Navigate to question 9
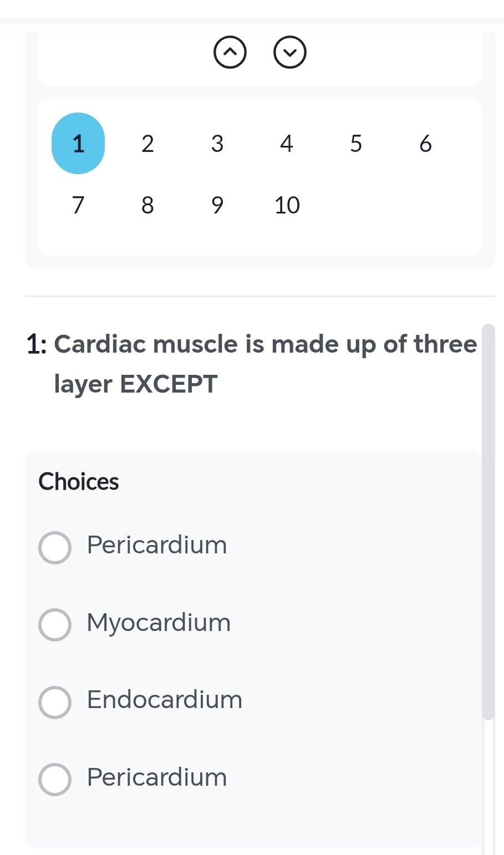 pyautogui.click(x=217, y=205)
